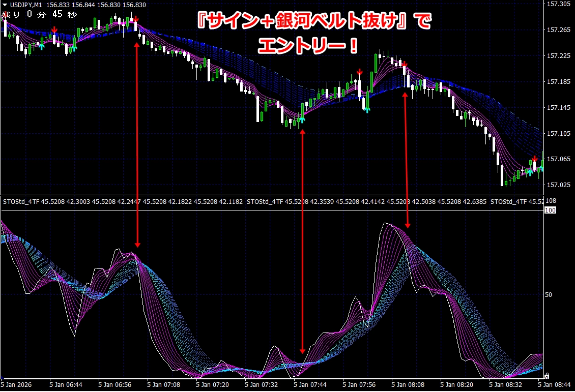The width and height of the screenshot is (575, 392).
Task: Click the padlock icon at bottom-right corner
Action: pyautogui.click(x=547, y=376)
